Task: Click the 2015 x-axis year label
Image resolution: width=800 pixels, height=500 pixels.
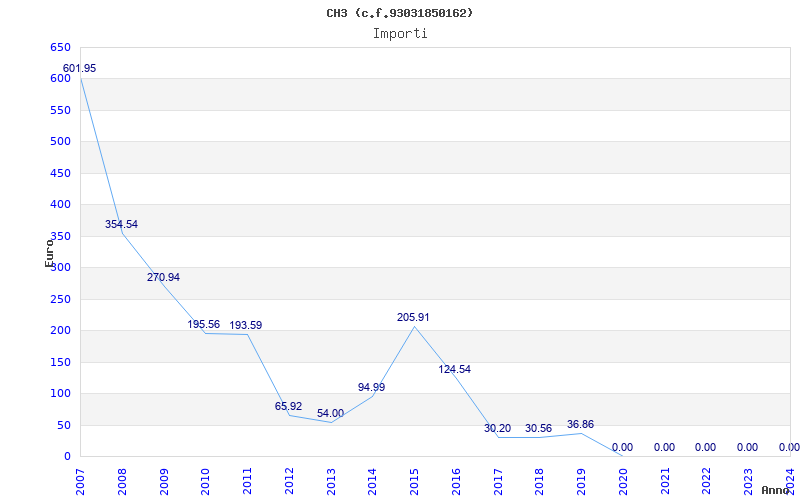Action: (414, 482)
